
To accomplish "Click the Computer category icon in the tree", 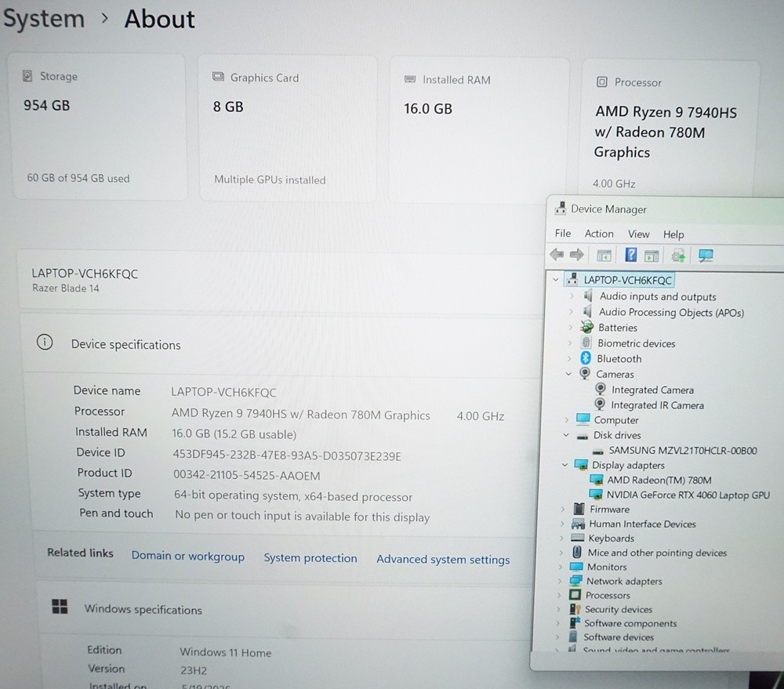I will pyautogui.click(x=583, y=419).
